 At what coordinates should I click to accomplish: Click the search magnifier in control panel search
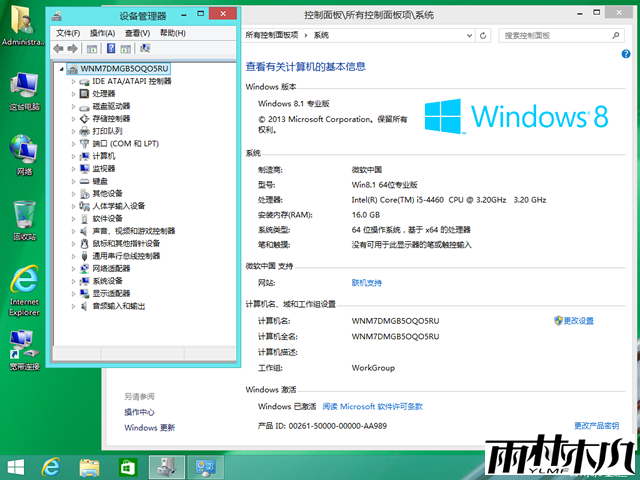(x=616, y=36)
